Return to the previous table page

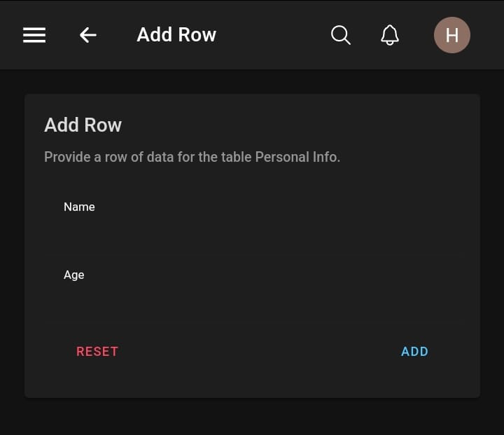[87, 35]
